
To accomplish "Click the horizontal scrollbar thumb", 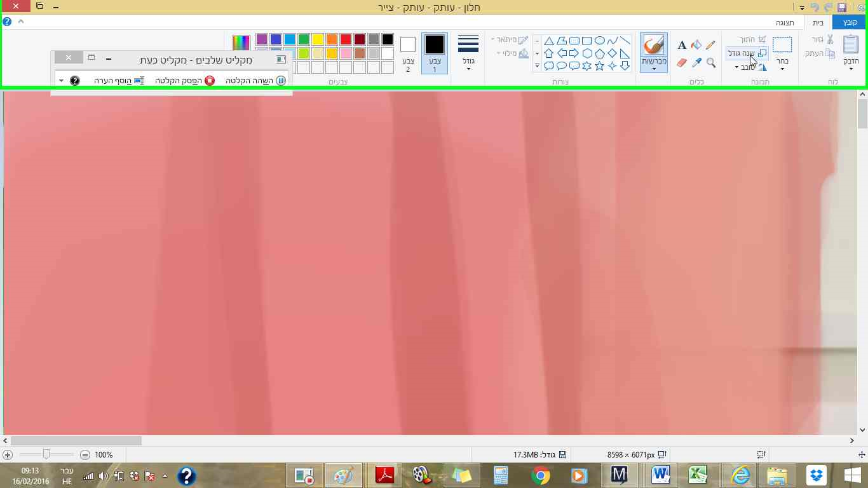I will click(76, 440).
